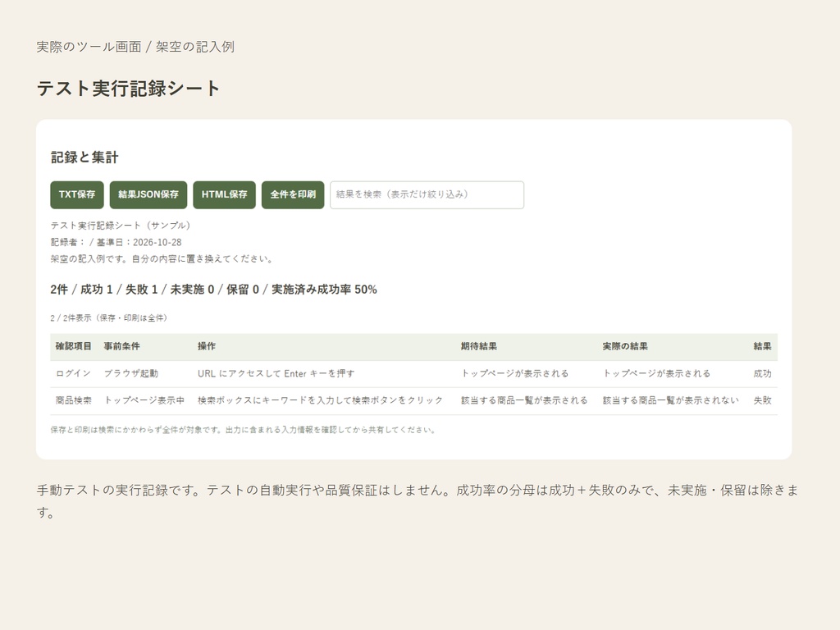The height and width of the screenshot is (630, 840).
Task: Click the 該当する商品一覧が表示されない cell
Action: (x=670, y=400)
